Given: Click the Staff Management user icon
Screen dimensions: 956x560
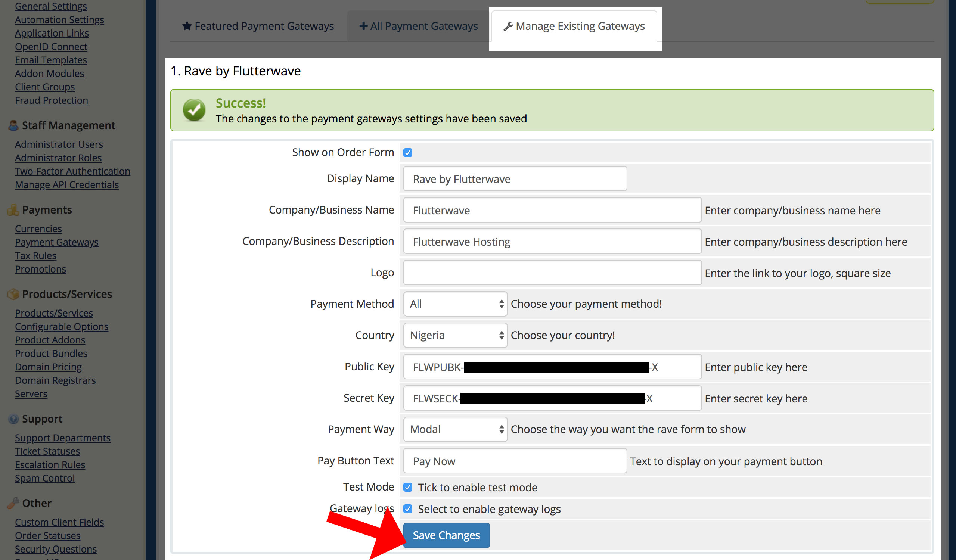Looking at the screenshot, I should pyautogui.click(x=13, y=125).
